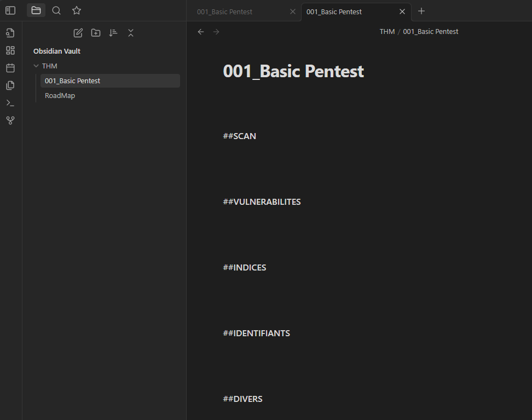This screenshot has width=532, height=420.
Task: Insert template via ribbon copy icon
Action: click(10, 85)
